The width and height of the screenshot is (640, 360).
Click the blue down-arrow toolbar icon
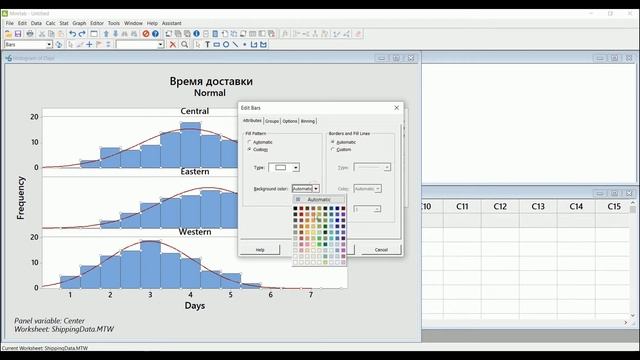[116, 34]
